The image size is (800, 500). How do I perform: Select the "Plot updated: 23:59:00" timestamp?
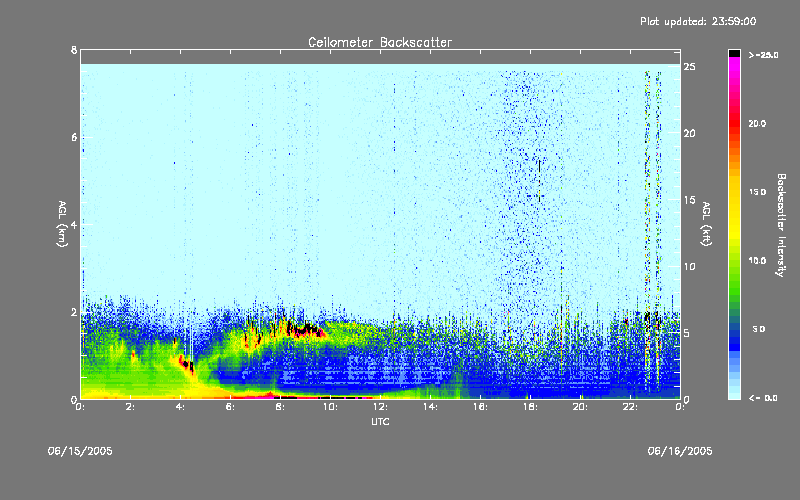(x=698, y=21)
